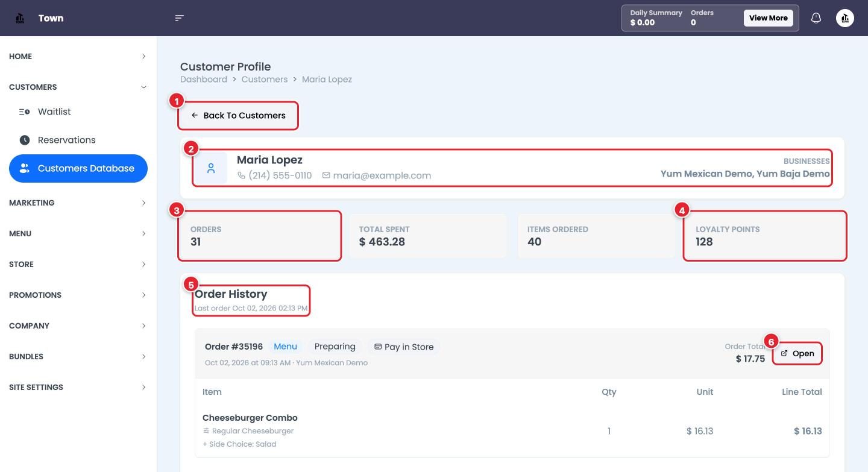Click the Town logo icon in header
Image resolution: width=868 pixels, height=472 pixels.
coord(20,18)
